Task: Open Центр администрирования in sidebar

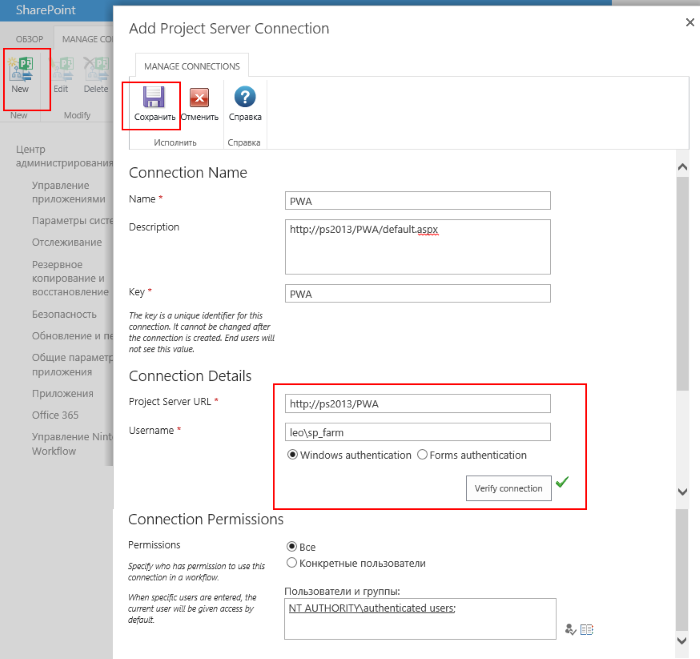Action: coord(64,156)
